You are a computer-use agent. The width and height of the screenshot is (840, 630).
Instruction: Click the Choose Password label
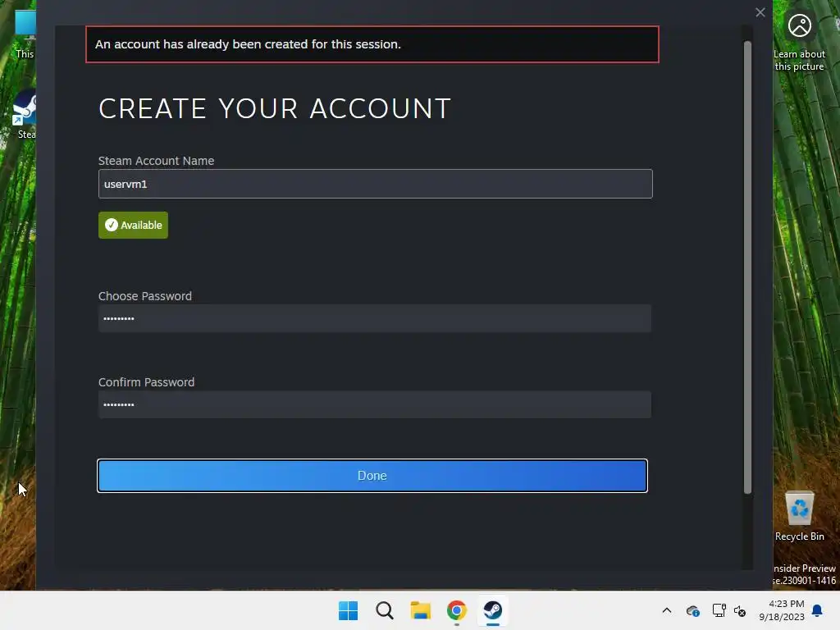point(145,296)
